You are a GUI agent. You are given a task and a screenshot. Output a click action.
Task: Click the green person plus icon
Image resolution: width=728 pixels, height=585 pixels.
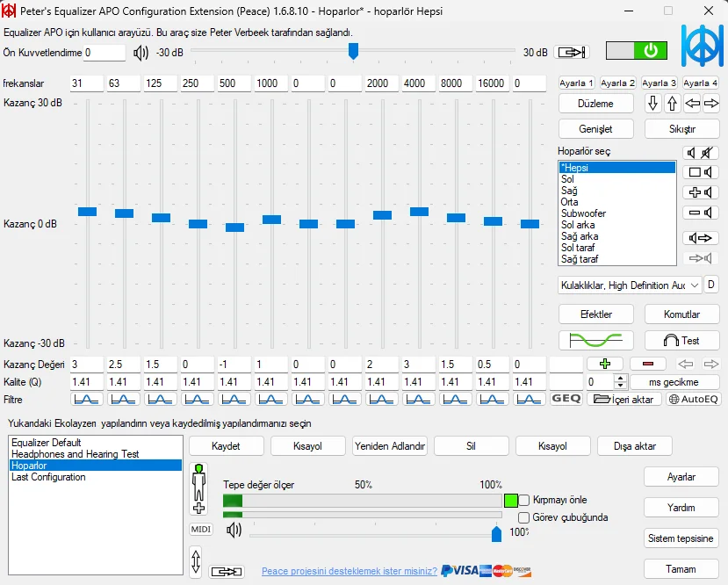click(x=198, y=489)
